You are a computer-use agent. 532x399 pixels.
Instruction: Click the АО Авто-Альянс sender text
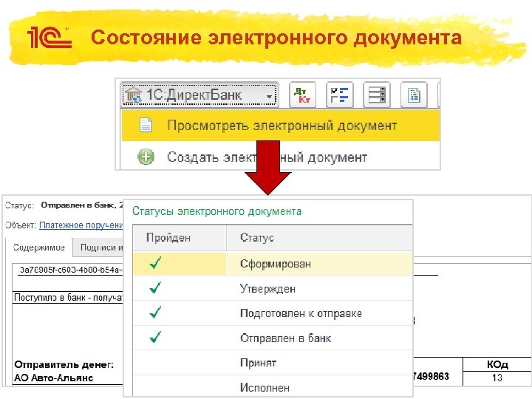point(54,378)
